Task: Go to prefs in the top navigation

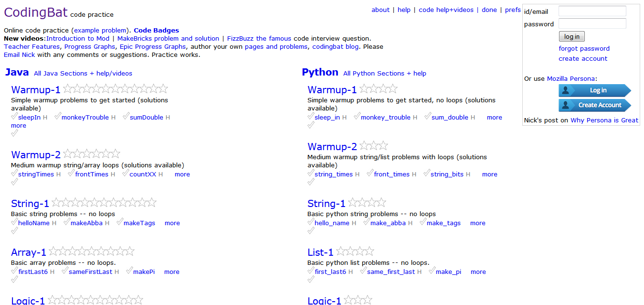Action: pyautogui.click(x=513, y=10)
